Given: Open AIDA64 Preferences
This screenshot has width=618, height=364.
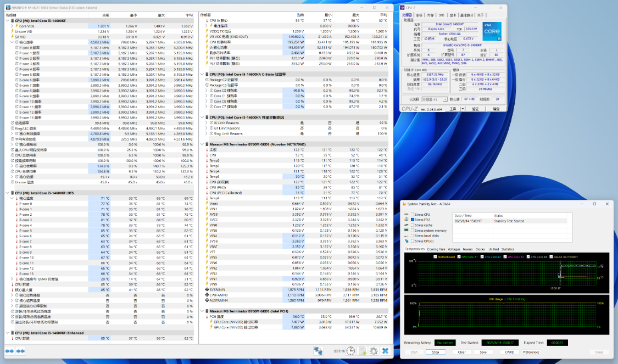Looking at the screenshot, I should click(531, 352).
